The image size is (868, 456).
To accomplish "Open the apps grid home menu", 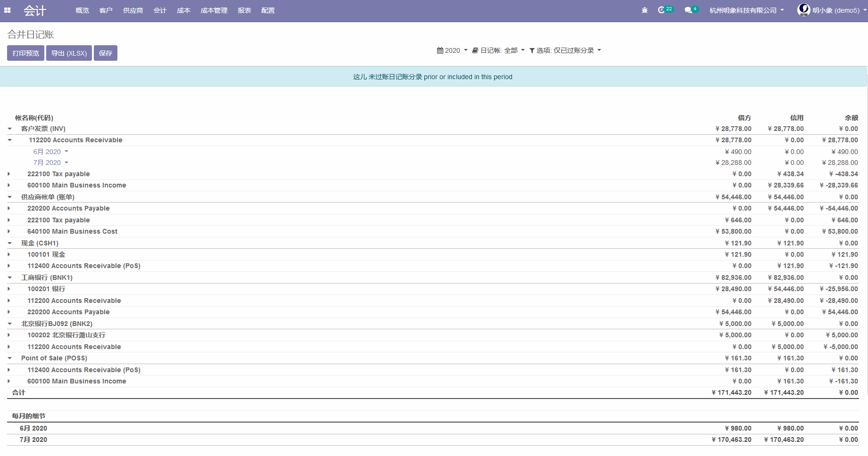I will pyautogui.click(x=8, y=10).
